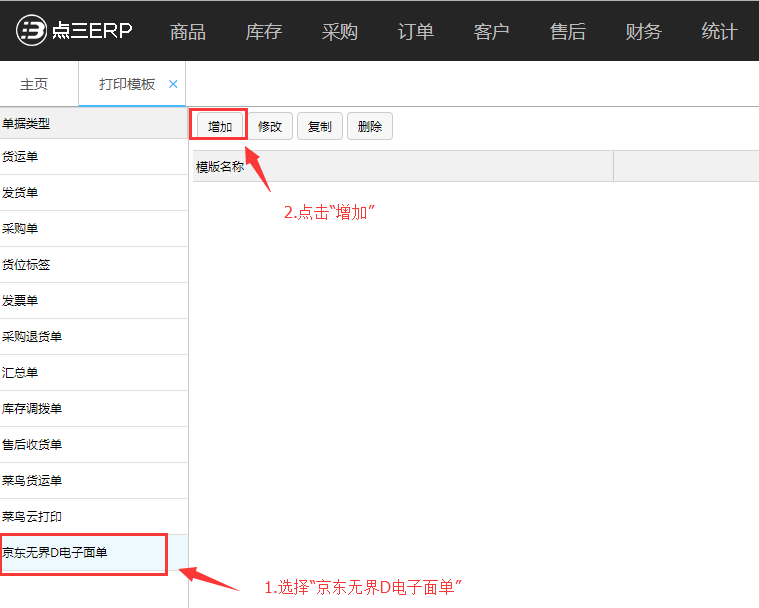The height and width of the screenshot is (608, 759).
Task: Select 库存调拨单 in document type list
Action: click(x=94, y=409)
